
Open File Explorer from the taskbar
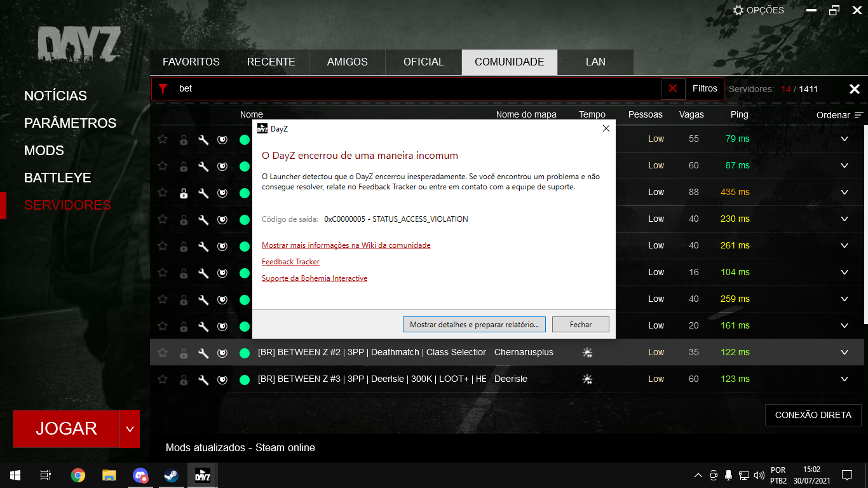[109, 475]
